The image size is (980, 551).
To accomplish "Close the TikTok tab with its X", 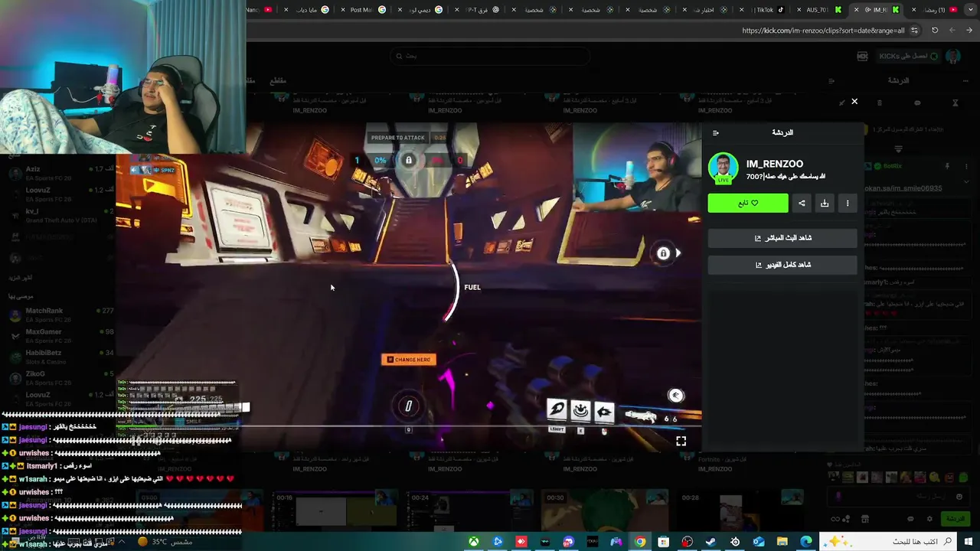I will point(742,10).
